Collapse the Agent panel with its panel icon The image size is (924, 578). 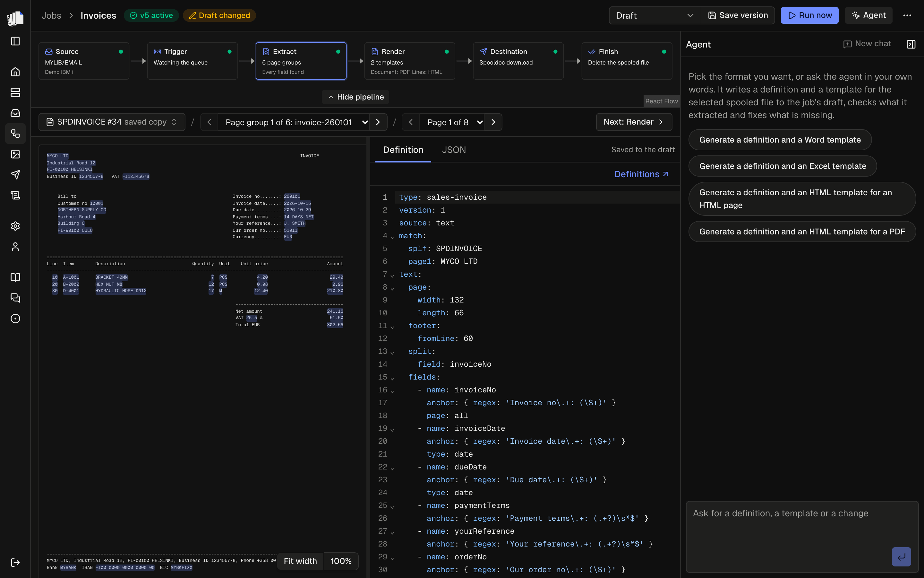(911, 44)
